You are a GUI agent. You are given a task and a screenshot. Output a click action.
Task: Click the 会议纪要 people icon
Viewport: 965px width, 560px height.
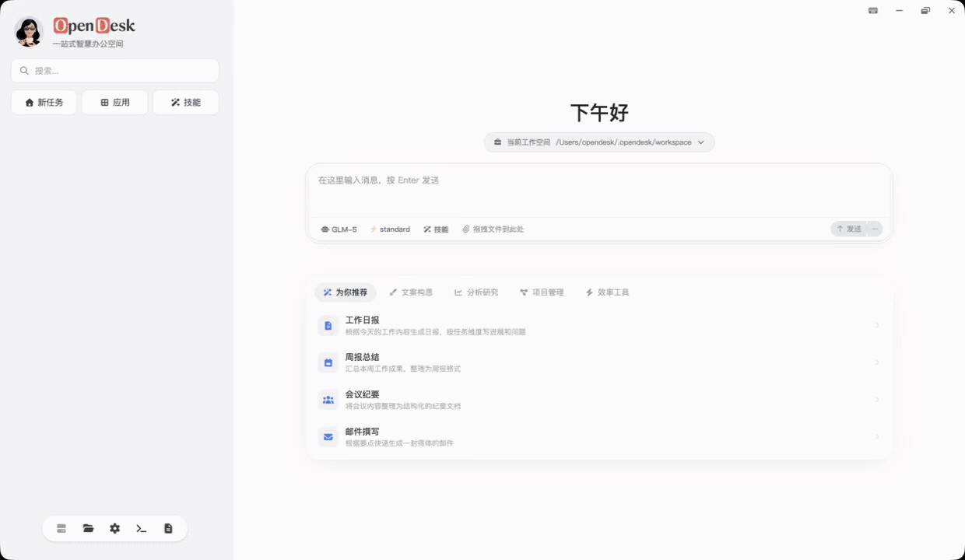328,400
